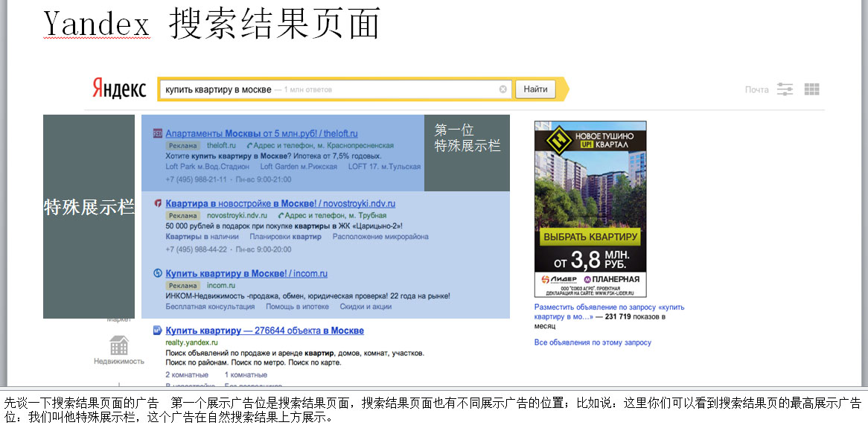Open Loft Garden м.Рижская sitelink

pyautogui.click(x=299, y=167)
